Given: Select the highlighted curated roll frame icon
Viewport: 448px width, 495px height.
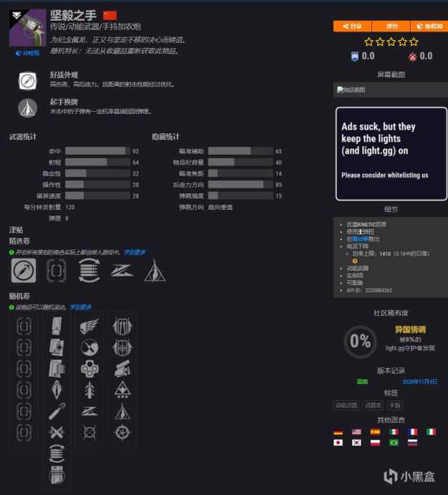Looking at the screenshot, I should click(x=24, y=271).
